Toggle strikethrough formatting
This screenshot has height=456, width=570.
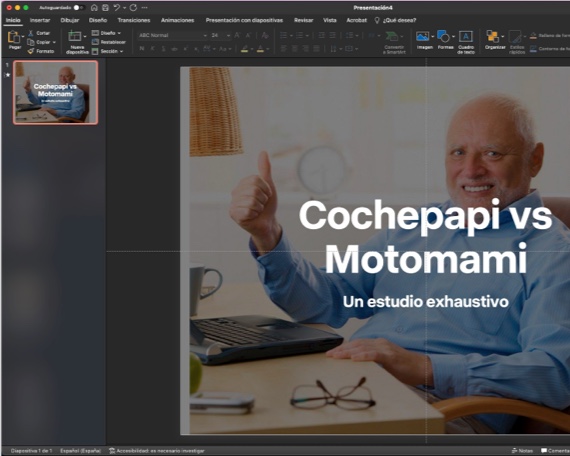174,49
